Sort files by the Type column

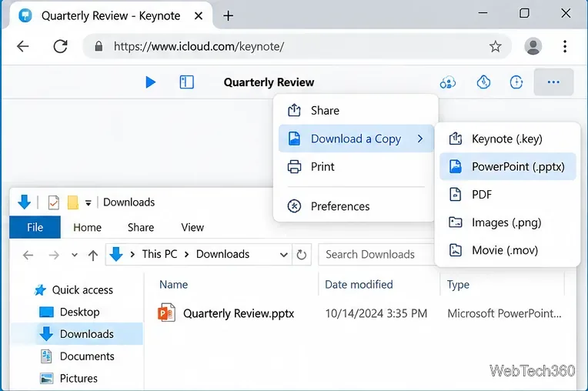458,285
